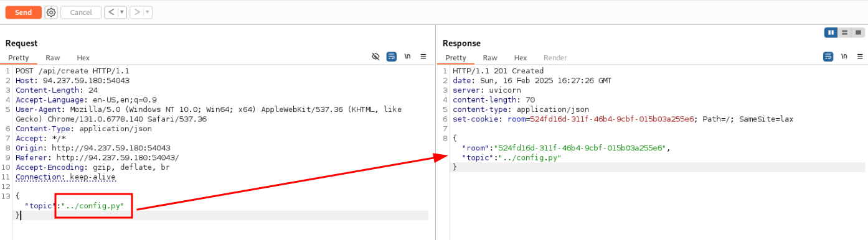Viewport: 868px width, 240px height.
Task: Open the Request panel hamburger menu
Action: click(423, 57)
